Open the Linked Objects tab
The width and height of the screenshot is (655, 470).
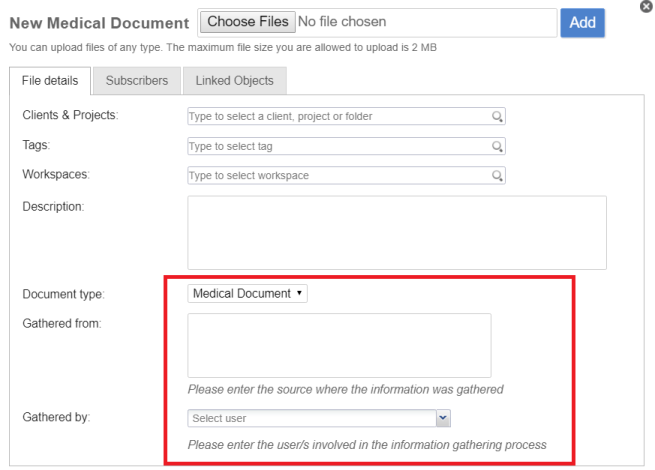tap(235, 81)
